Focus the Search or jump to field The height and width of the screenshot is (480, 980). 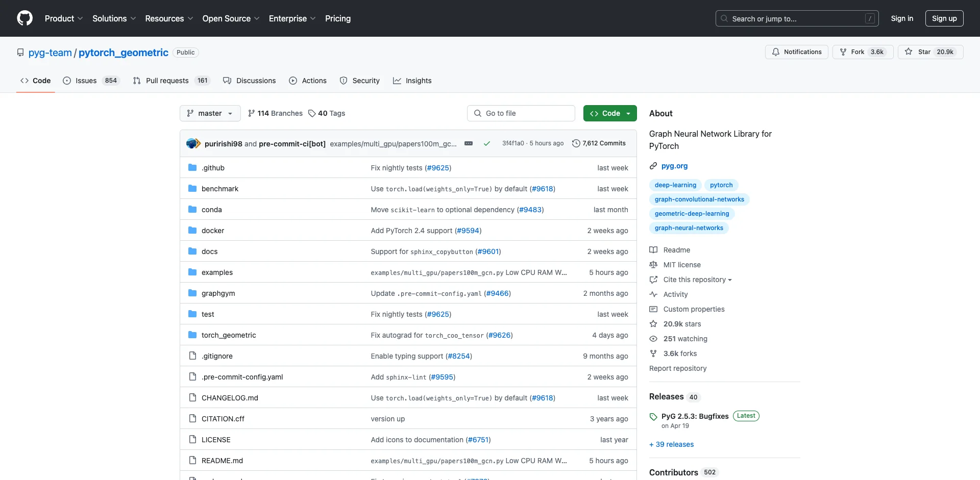(x=797, y=18)
